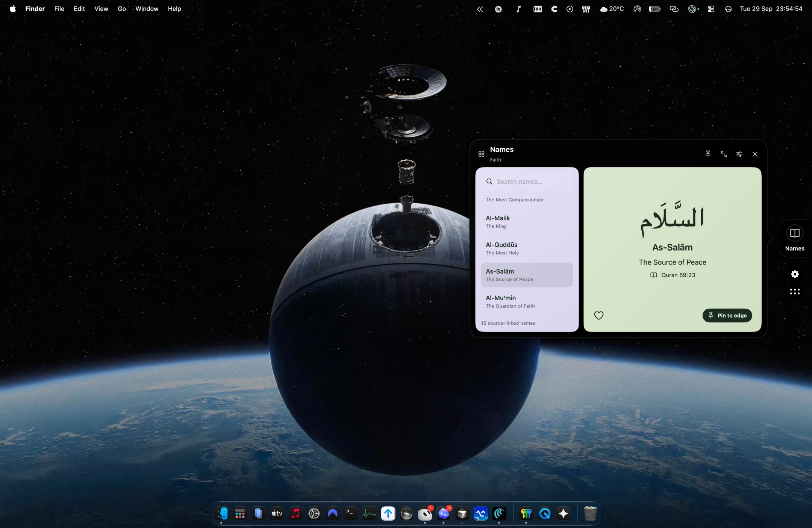Viewport: 812px width, 528px height.
Task: Open the colored keys app in Dock
Action: click(x=526, y=513)
